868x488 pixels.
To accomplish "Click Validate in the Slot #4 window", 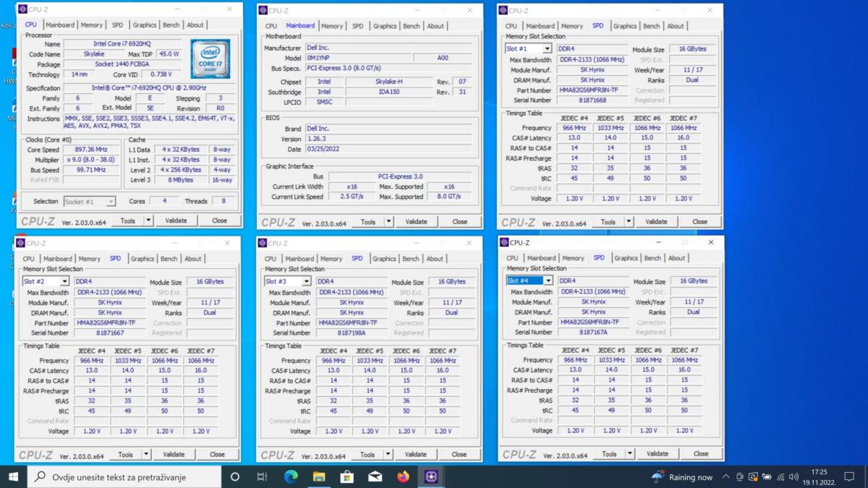I will [658, 454].
